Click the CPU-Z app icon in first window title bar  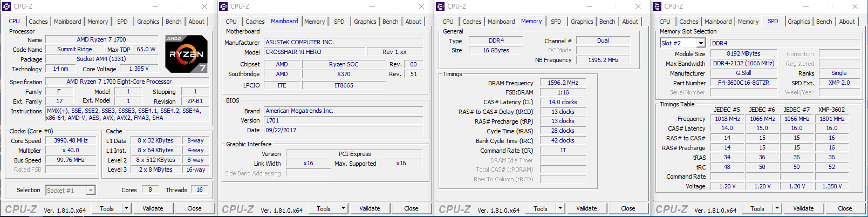6,6
